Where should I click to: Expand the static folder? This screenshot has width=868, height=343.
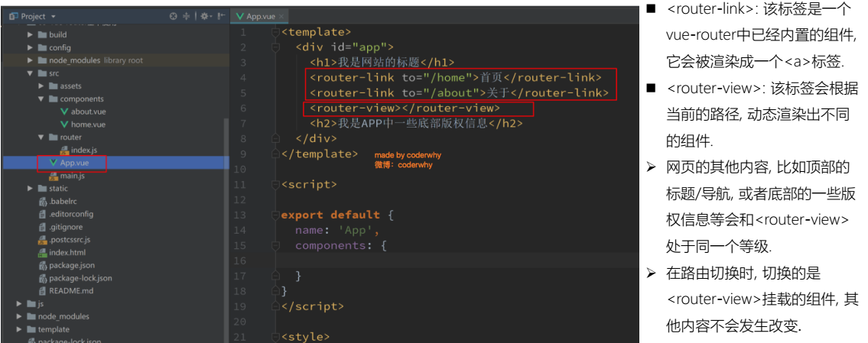pos(31,189)
